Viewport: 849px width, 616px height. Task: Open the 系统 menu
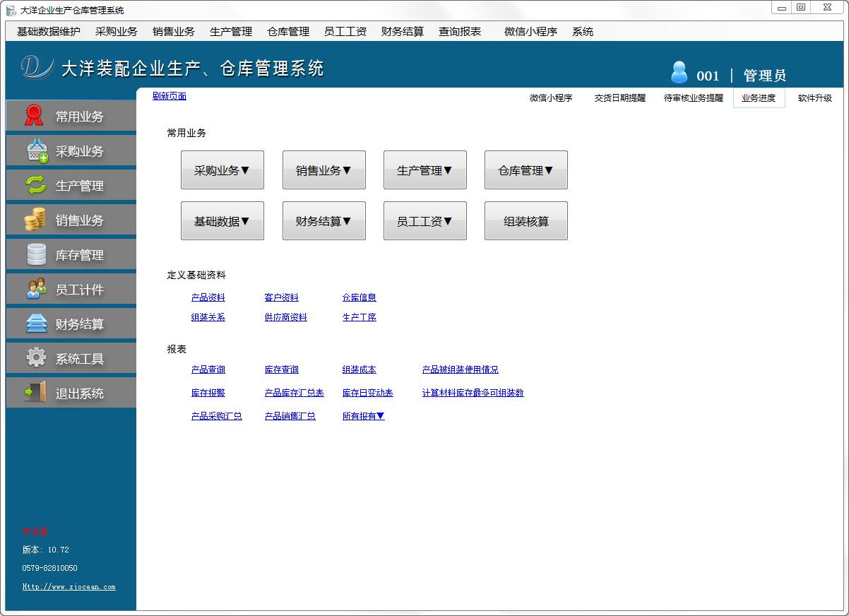tap(583, 32)
